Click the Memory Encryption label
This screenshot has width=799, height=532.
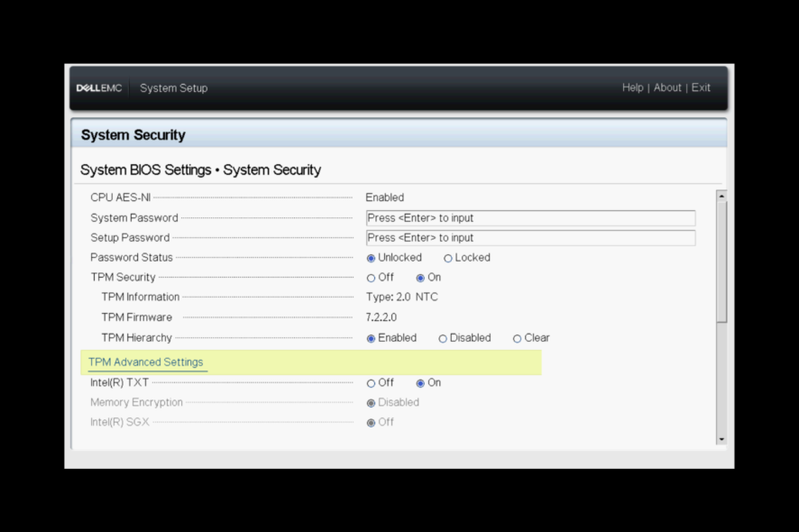136,402
